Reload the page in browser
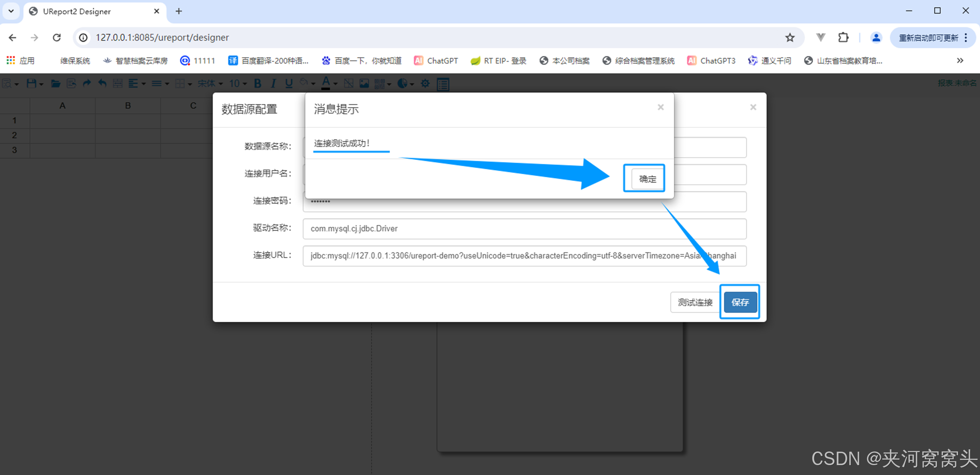Image resolution: width=980 pixels, height=475 pixels. click(57, 38)
